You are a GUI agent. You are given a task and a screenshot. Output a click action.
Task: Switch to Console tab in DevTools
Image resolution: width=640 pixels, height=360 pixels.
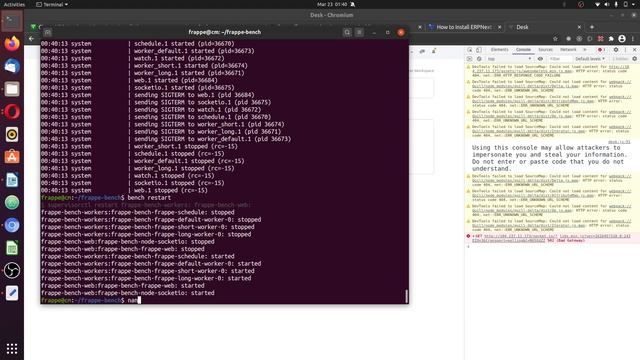[523, 50]
